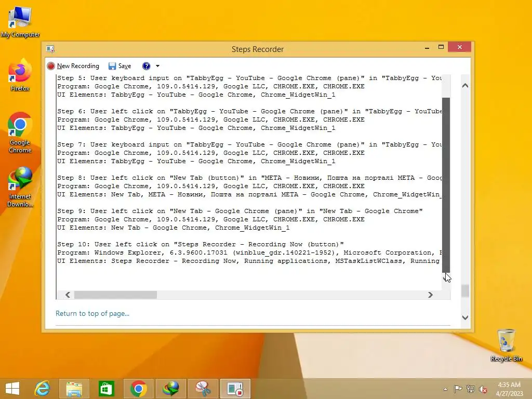This screenshot has width=532, height=399.
Task: Minimize the Steps Recorder window
Action: 427,47
